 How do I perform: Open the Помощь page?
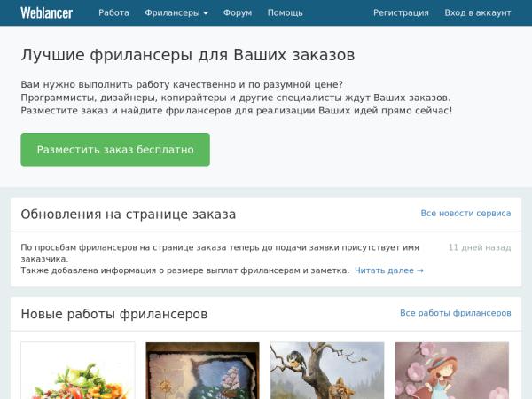[x=285, y=13]
